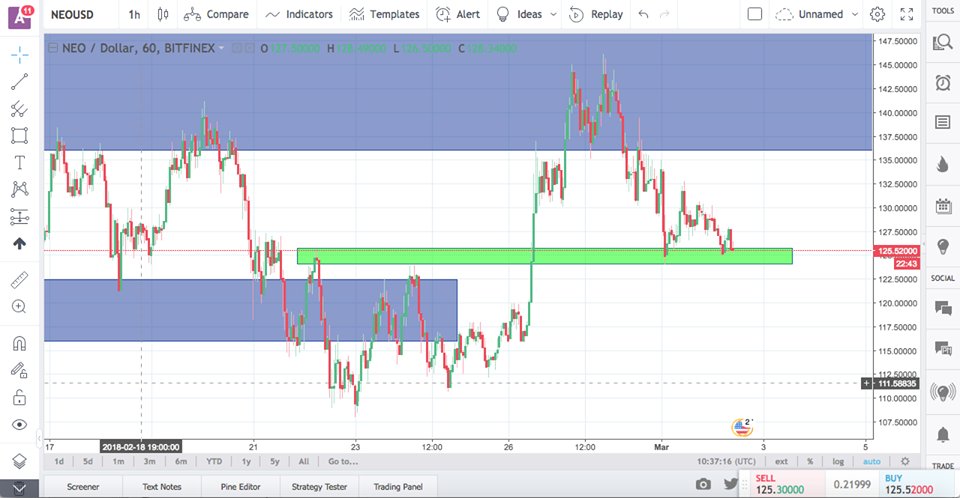
Task: Select the 1d time range
Action: 59,461
